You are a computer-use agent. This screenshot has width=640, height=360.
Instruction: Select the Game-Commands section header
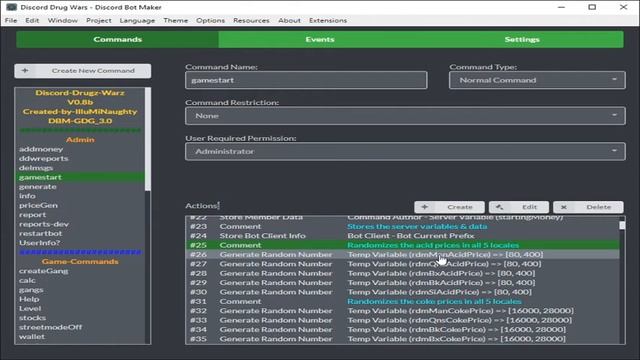(x=80, y=262)
